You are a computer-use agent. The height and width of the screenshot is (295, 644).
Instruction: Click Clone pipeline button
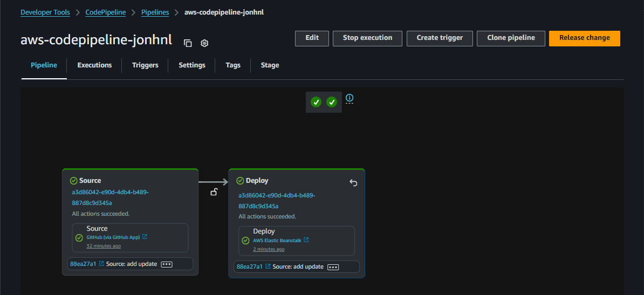[x=511, y=38]
